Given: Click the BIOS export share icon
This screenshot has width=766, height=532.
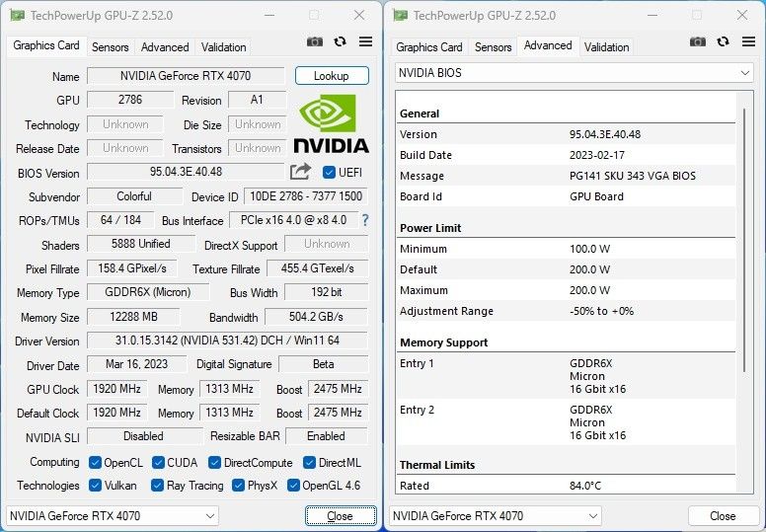Looking at the screenshot, I should [300, 172].
